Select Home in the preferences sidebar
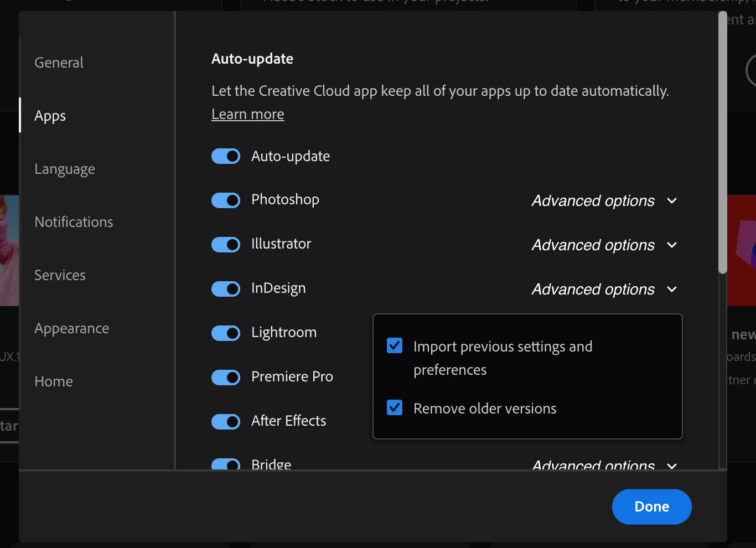The height and width of the screenshot is (548, 756). coord(54,381)
